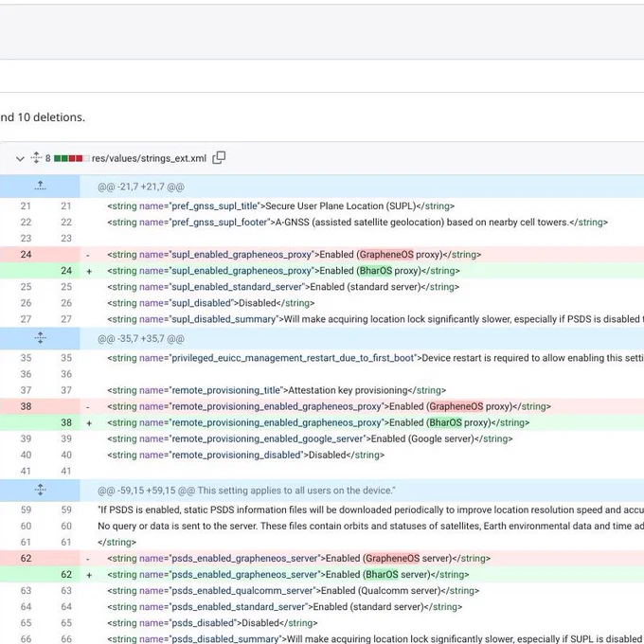Select deleted line number 24
The width and height of the screenshot is (644, 644).
click(26, 255)
